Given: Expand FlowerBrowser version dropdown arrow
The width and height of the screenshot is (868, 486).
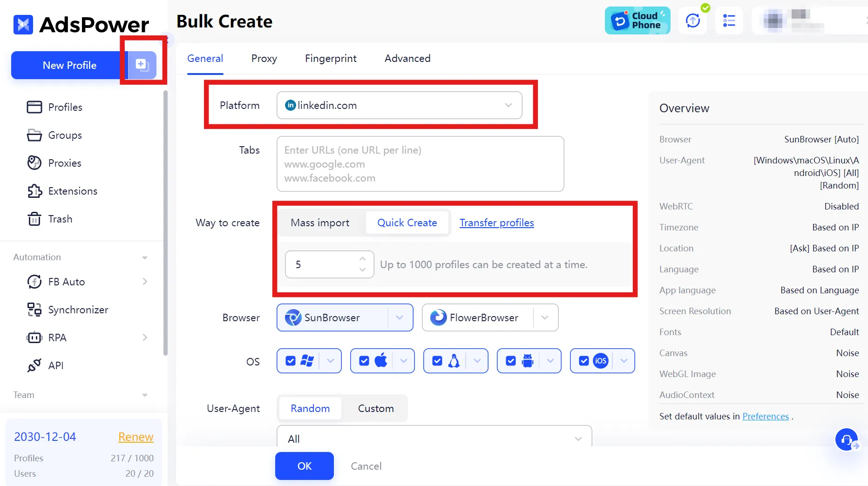Looking at the screenshot, I should [545, 317].
